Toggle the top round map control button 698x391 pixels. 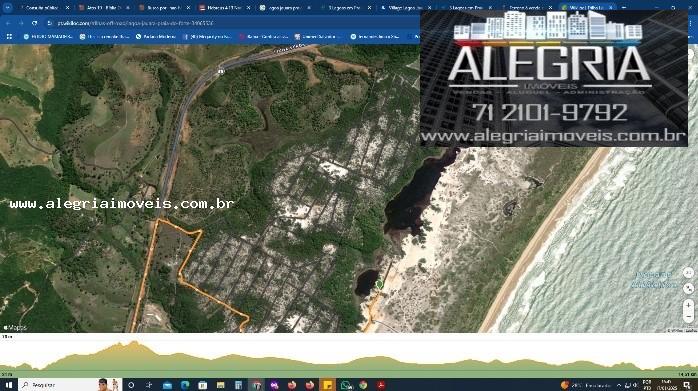point(688,273)
